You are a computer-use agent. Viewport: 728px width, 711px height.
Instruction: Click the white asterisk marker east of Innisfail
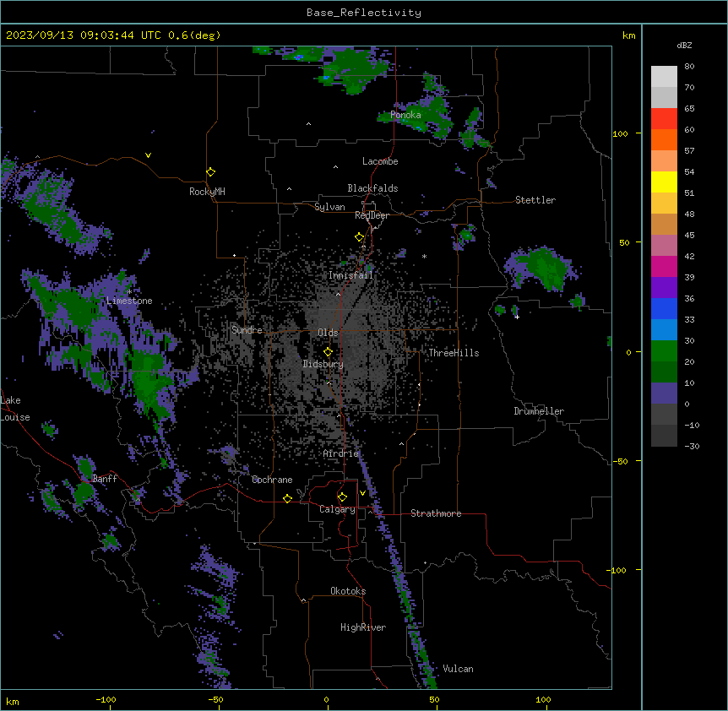click(x=424, y=257)
